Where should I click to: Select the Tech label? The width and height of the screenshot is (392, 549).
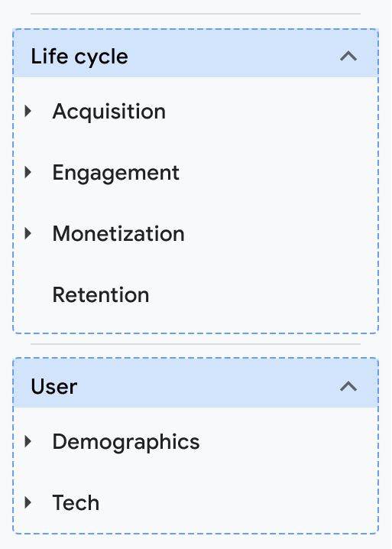[x=76, y=503]
